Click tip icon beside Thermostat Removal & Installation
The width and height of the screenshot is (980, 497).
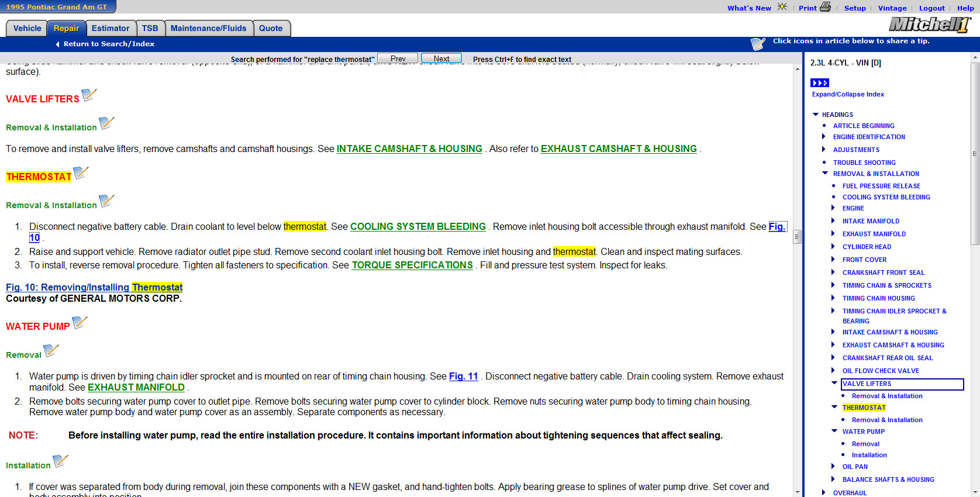106,201
